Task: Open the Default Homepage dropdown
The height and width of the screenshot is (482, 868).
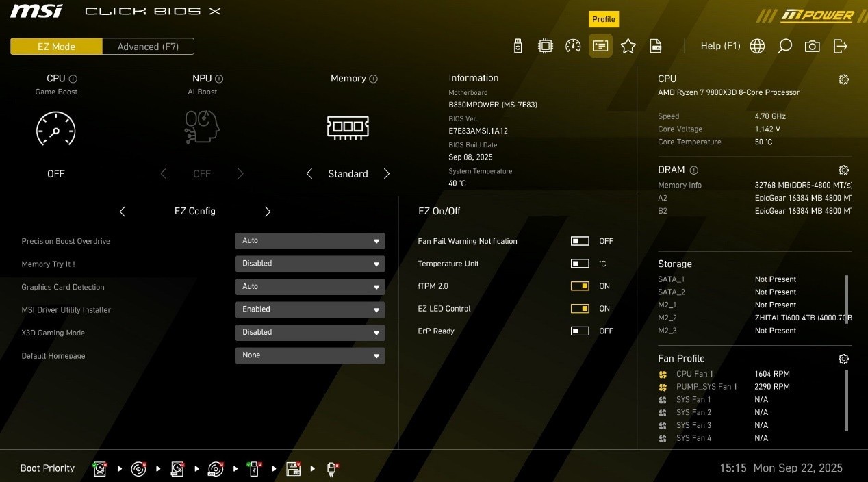Action: pos(309,355)
